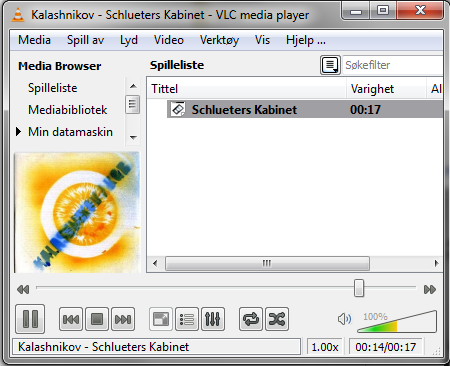This screenshot has height=366, width=450.
Task: Open the Lyd menu
Action: point(129,40)
